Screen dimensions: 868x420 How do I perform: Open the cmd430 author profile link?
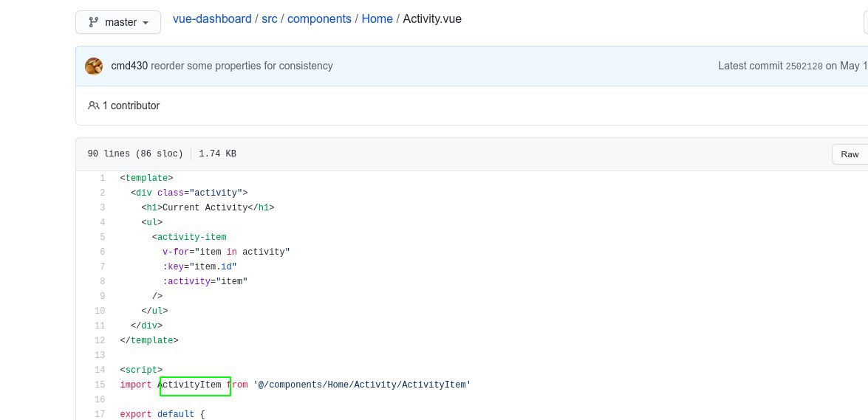(x=129, y=66)
